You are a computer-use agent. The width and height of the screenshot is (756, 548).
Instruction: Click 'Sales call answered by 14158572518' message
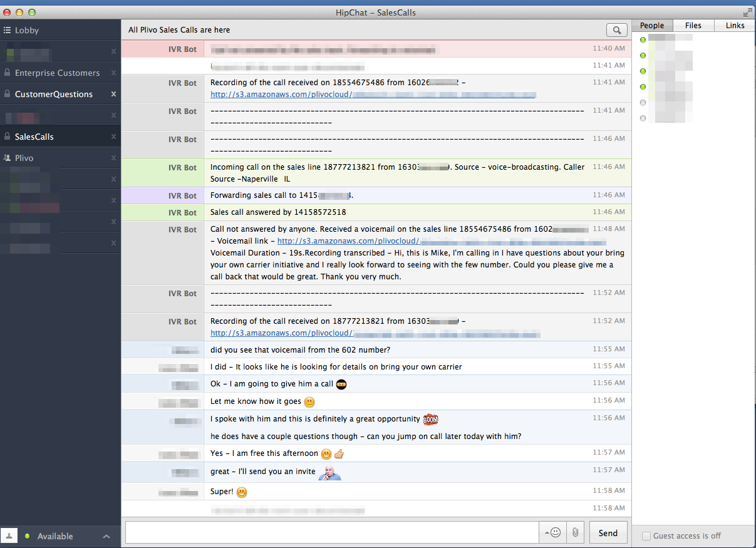(x=278, y=212)
